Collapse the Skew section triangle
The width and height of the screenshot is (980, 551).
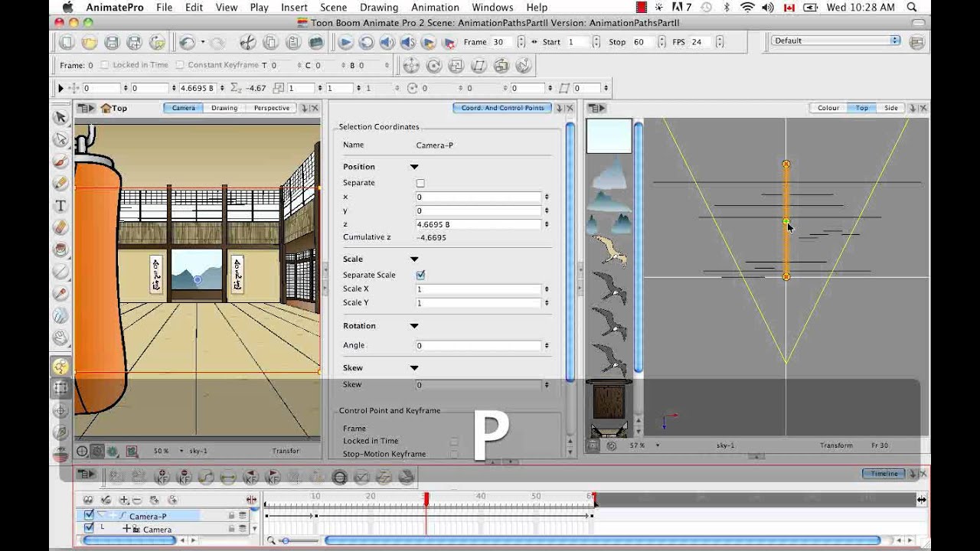tap(414, 368)
